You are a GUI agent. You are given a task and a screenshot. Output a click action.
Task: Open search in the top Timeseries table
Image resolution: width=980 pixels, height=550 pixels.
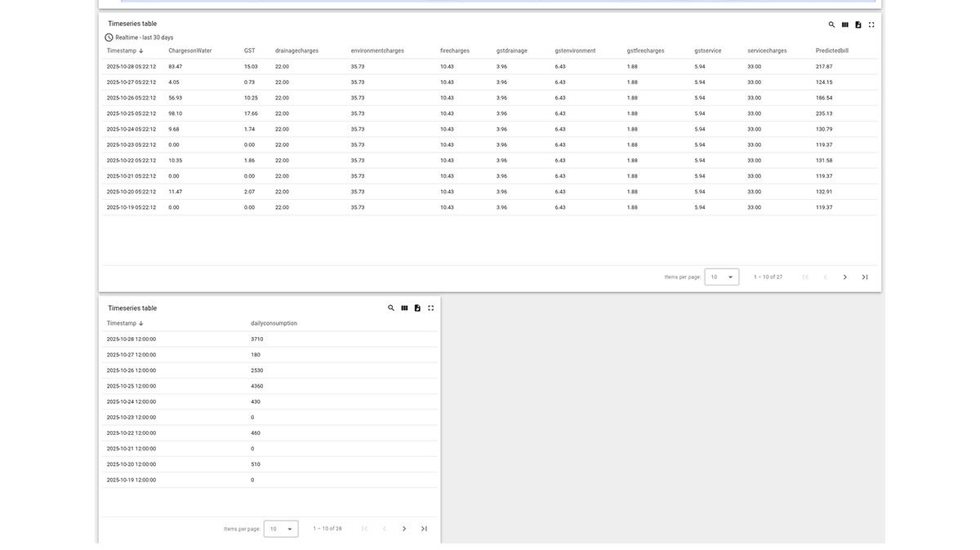830,23
